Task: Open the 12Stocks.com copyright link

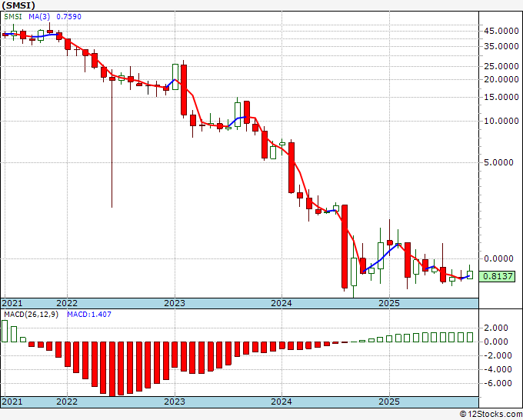Action: tap(491, 415)
